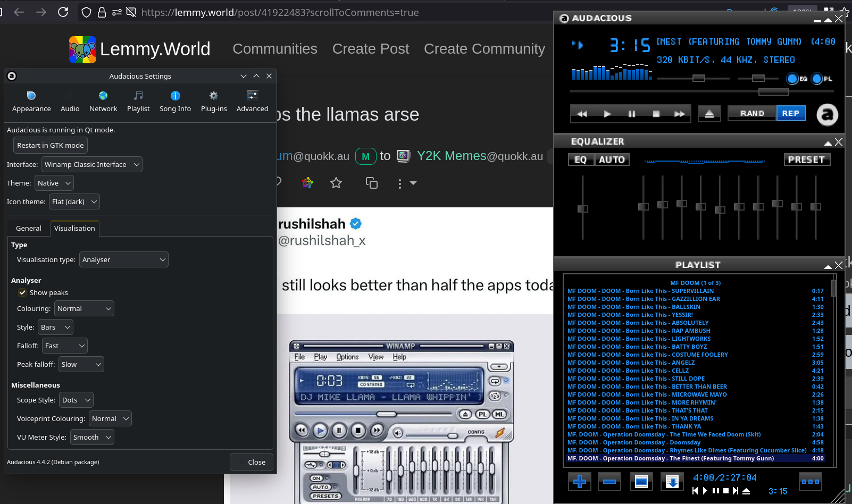This screenshot has width=852, height=504.
Task: Uncheck the Show peaks checkbox
Action: (x=22, y=292)
